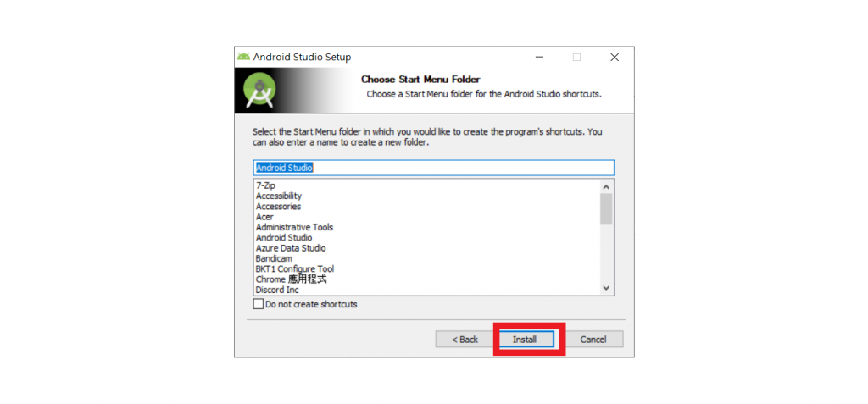Click the disabled maximize window icon

[x=576, y=57]
